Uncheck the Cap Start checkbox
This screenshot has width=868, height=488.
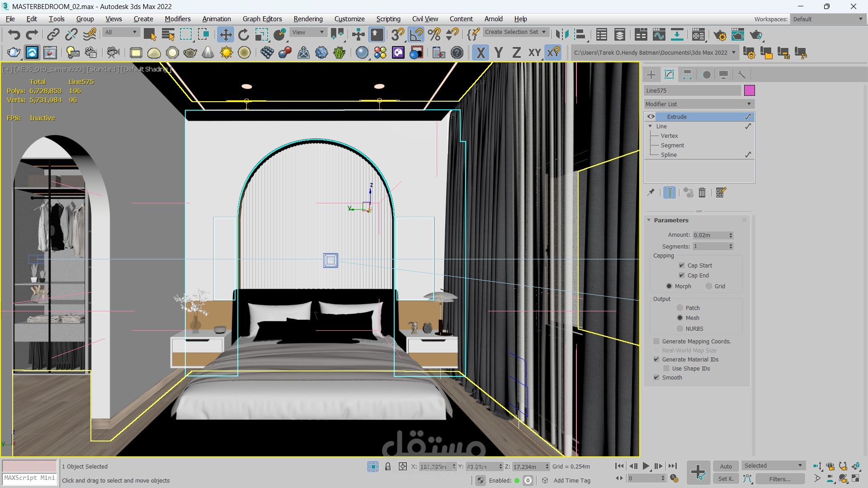coord(682,265)
